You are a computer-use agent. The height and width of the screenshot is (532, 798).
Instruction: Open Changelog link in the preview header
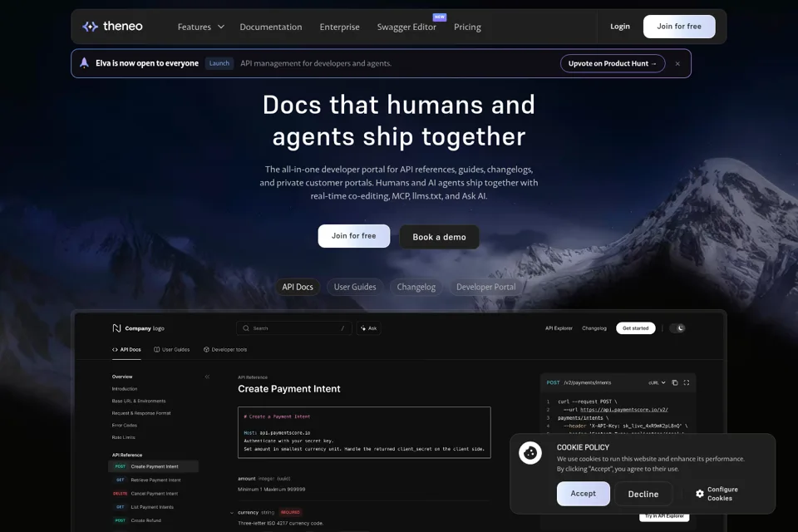tap(594, 328)
